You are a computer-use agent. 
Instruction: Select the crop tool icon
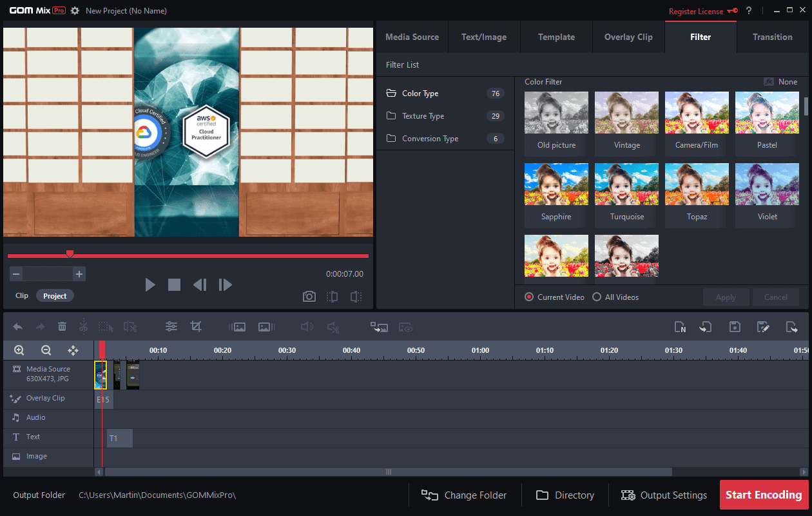point(196,327)
